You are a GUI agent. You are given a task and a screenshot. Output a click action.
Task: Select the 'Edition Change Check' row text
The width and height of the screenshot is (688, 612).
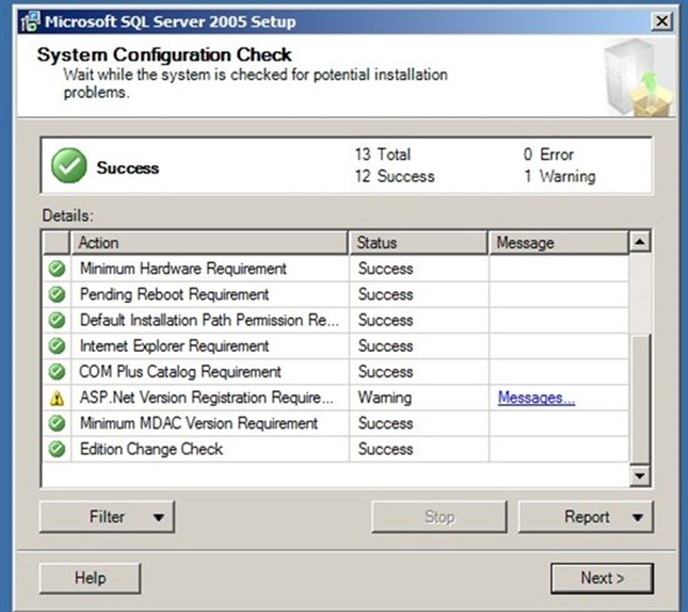point(151,449)
